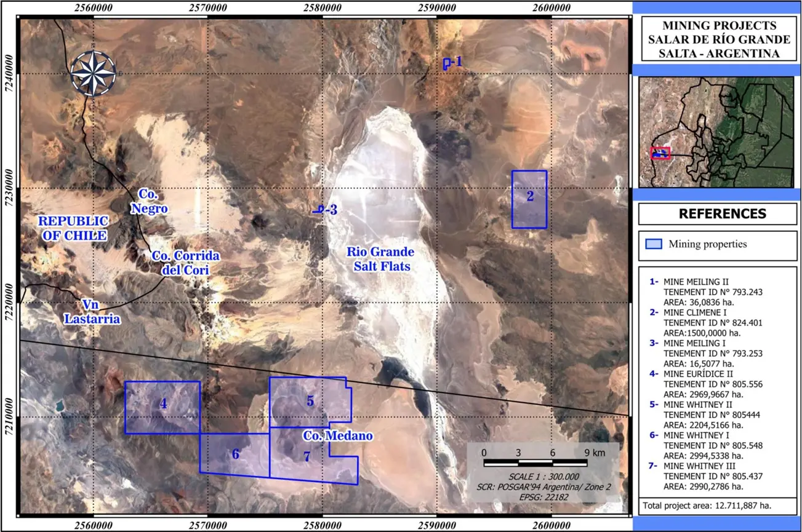
Task: Click left axis coordinate 7240000
Action: (x=8, y=74)
